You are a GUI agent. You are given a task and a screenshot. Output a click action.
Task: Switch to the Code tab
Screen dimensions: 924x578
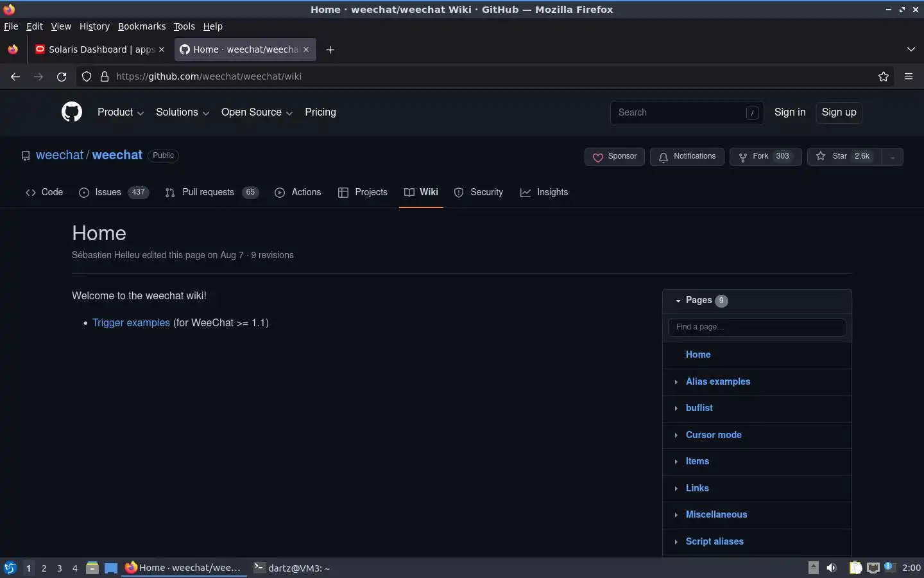point(44,193)
